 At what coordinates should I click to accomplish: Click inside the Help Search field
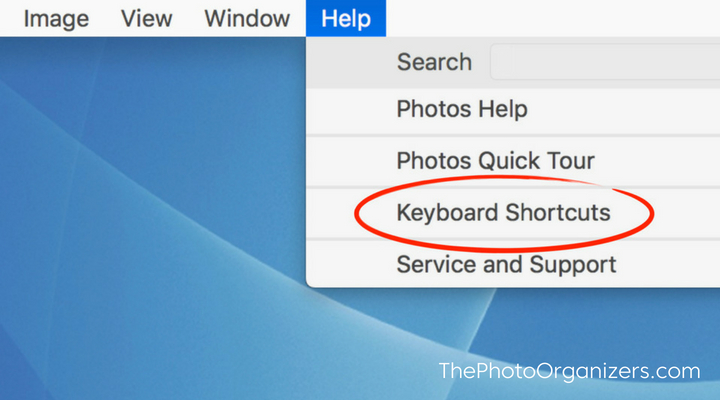pyautogui.click(x=605, y=62)
